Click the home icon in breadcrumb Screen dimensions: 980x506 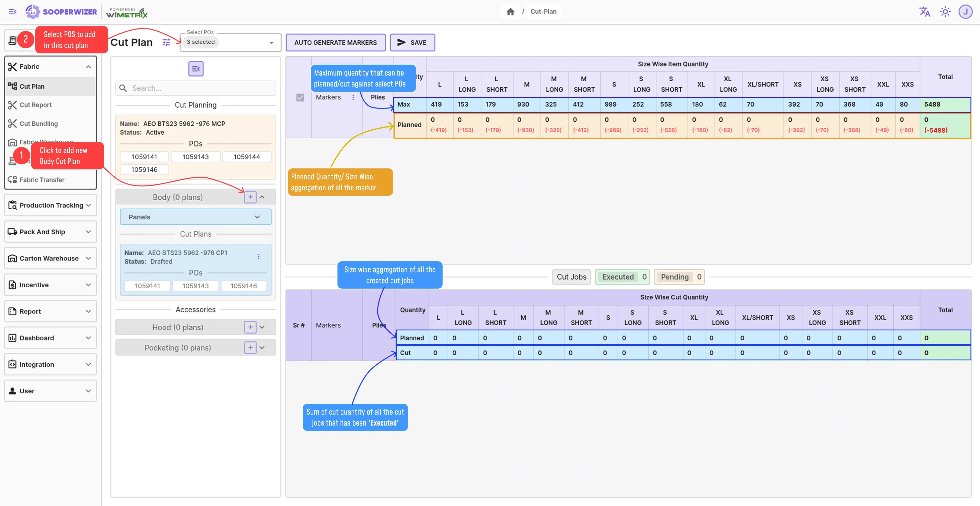510,11
